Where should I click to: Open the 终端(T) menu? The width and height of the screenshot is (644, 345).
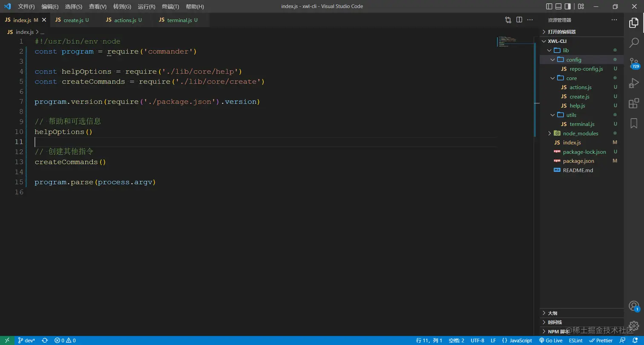coord(170,6)
